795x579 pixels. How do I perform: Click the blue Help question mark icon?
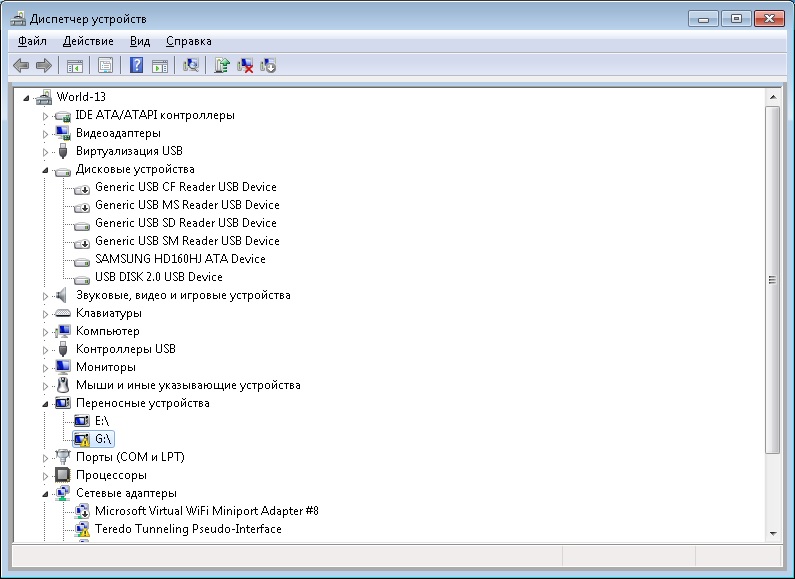[x=136, y=65]
